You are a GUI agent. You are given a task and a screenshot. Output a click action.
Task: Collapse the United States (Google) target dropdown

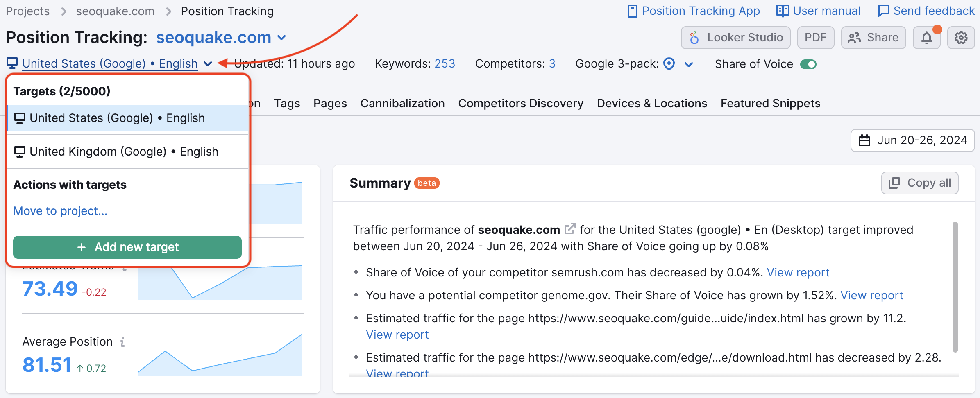coord(208,64)
